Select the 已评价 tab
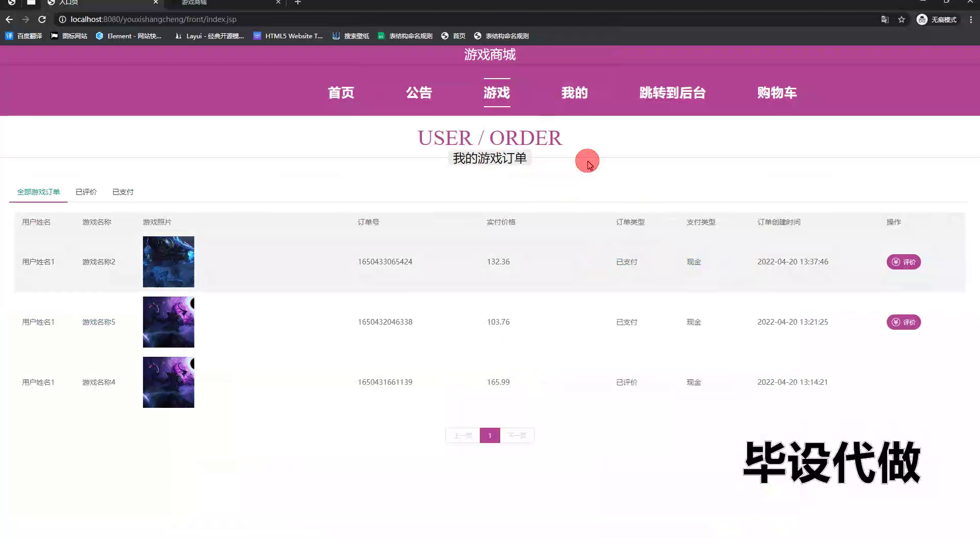Viewport: 980px width, 539px height. [x=86, y=192]
